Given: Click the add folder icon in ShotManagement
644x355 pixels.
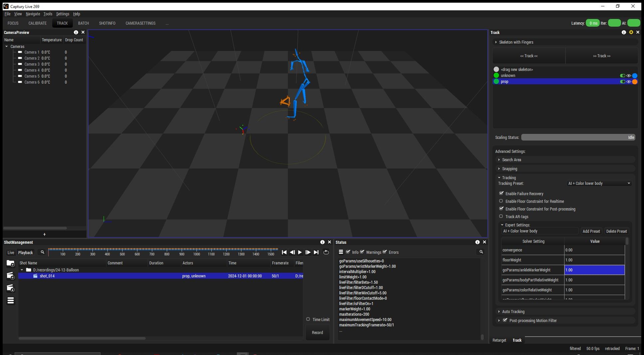Looking at the screenshot, I should click(11, 263).
